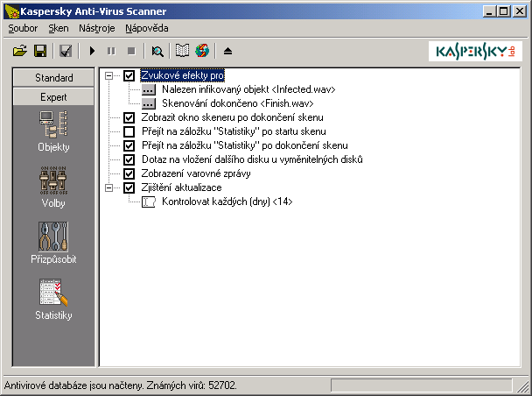
Task: Start the scan with the play button
Action: pyautogui.click(x=92, y=52)
